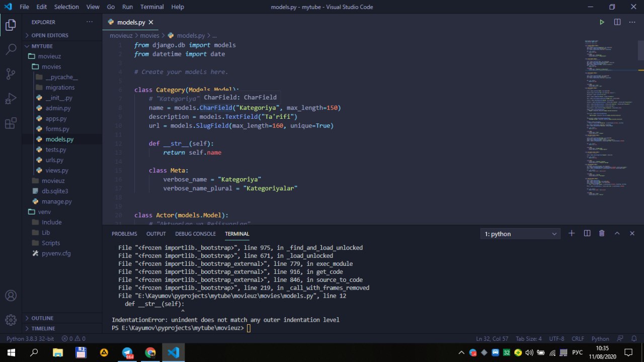Screen dimensions: 644x362
Task: Open File Explorer from taskbar
Action: (x=58, y=352)
